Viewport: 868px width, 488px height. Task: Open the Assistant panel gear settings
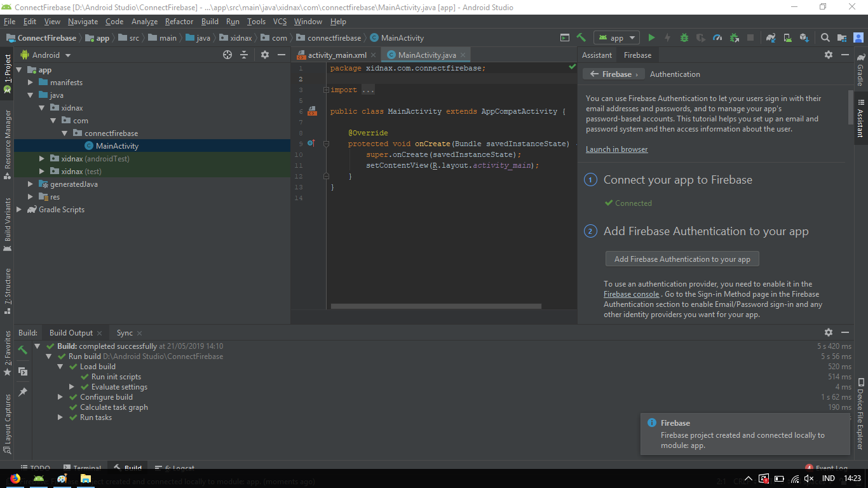point(829,55)
